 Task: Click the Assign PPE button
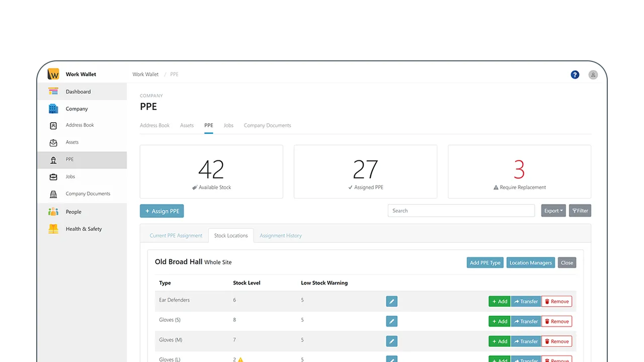click(x=162, y=211)
